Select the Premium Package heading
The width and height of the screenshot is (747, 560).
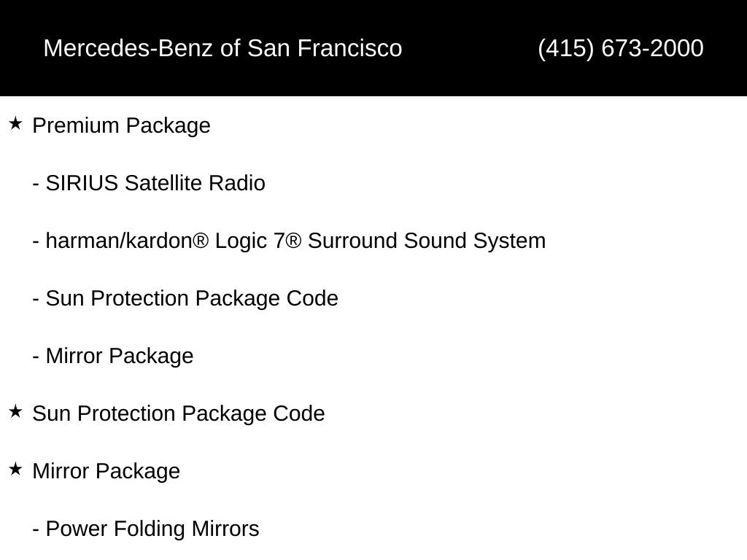coord(121,126)
